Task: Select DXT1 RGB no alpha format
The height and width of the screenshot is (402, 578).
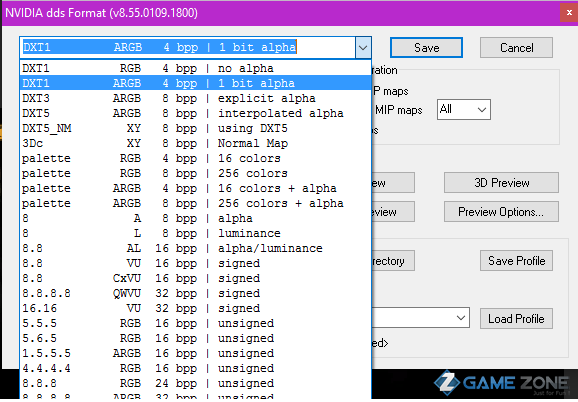Action: pyautogui.click(x=195, y=68)
